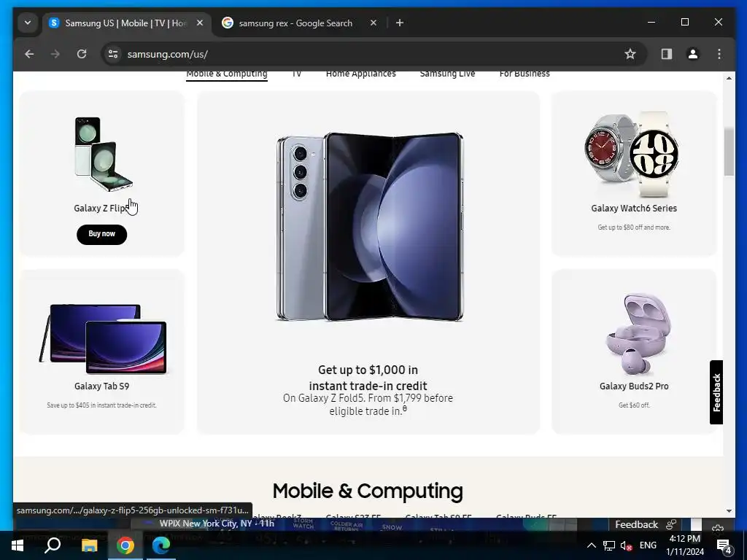
Task: Select the Samsung Live category tab
Action: point(447,74)
